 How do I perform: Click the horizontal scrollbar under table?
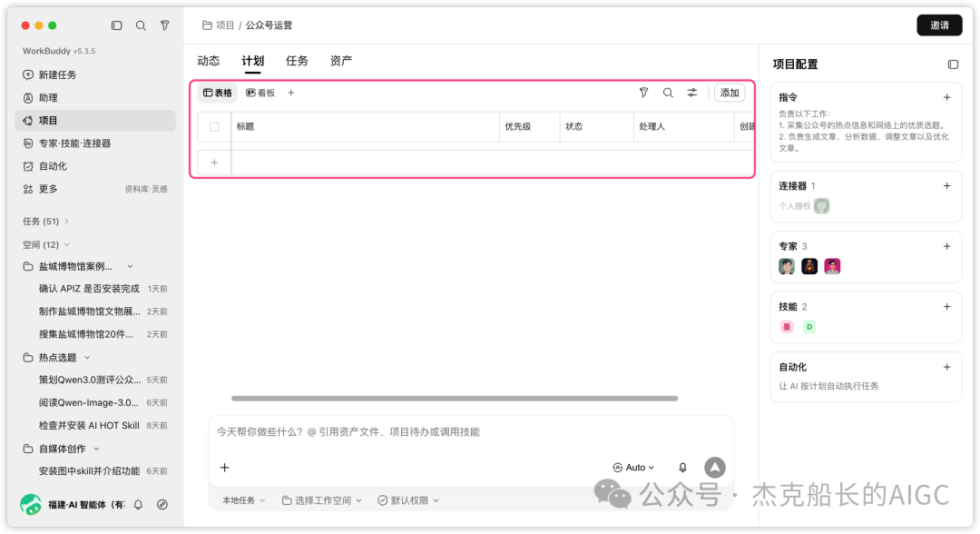pos(455,399)
